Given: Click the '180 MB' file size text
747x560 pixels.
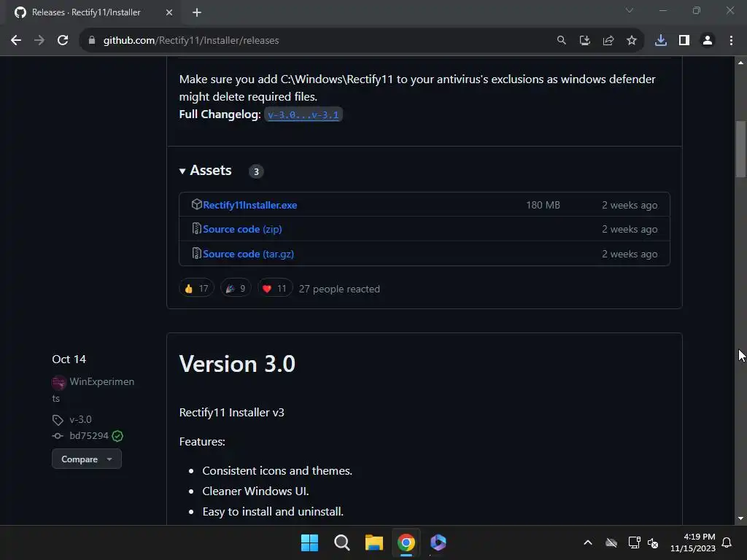Looking at the screenshot, I should [x=543, y=205].
